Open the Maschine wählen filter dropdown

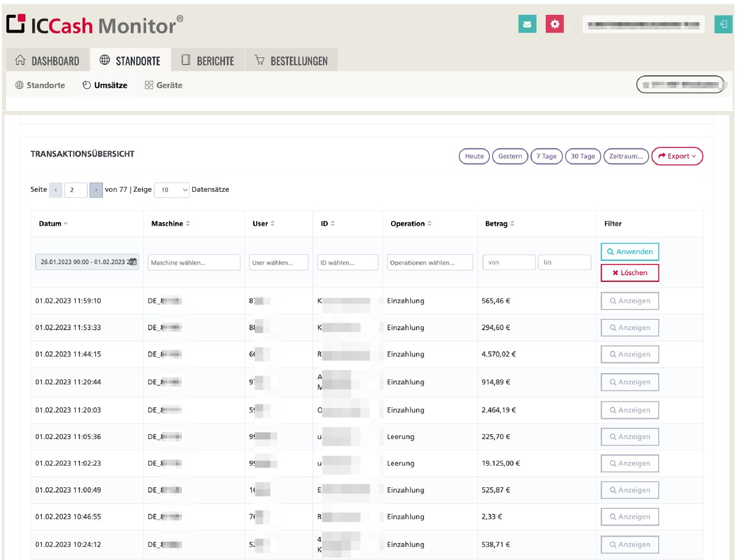tap(194, 262)
